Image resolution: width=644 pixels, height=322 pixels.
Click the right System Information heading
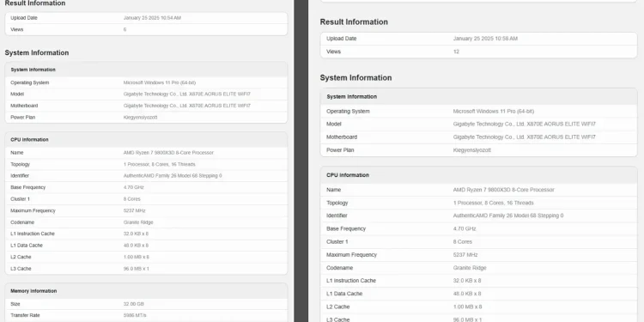click(355, 77)
